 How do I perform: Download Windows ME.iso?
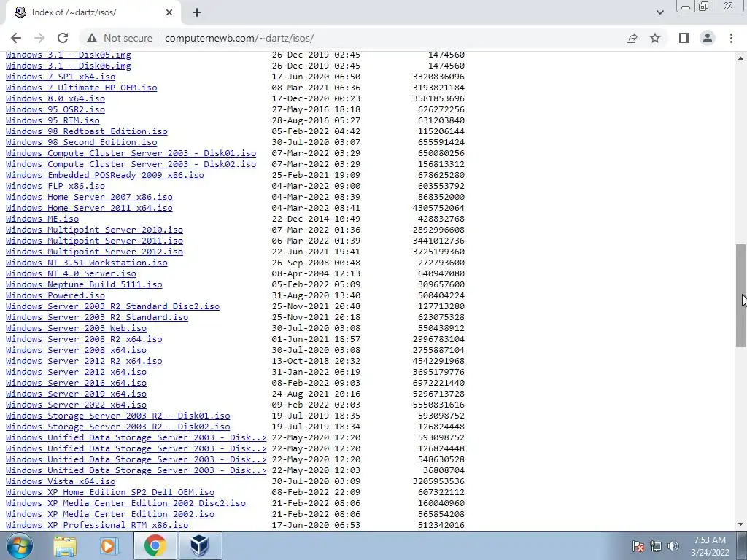(42, 219)
